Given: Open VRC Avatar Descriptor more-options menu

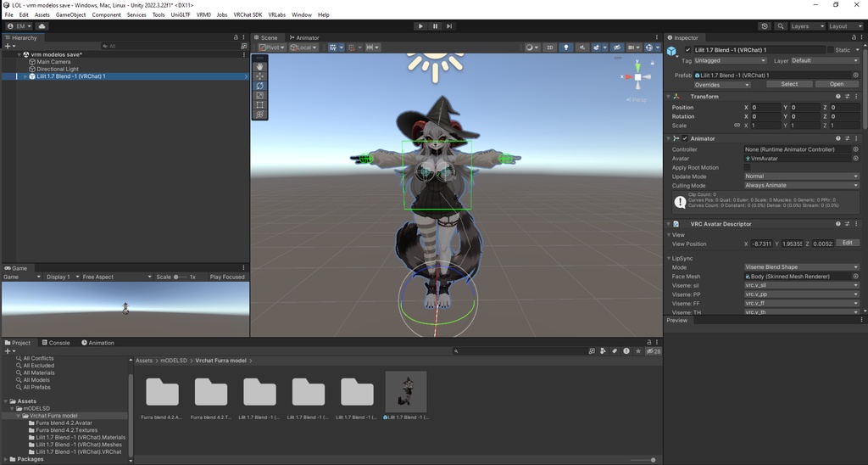Looking at the screenshot, I should click(x=856, y=224).
